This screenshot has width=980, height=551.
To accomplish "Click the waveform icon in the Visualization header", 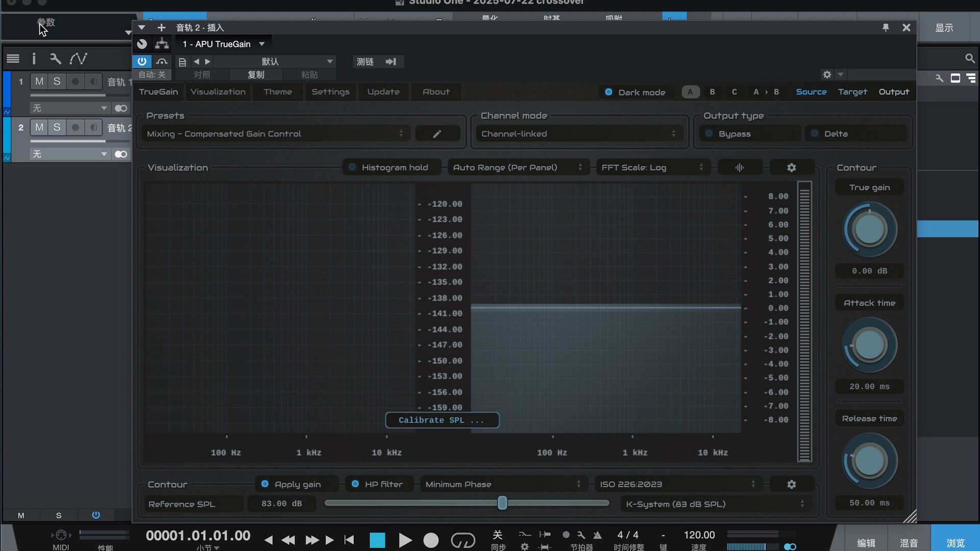I will point(740,167).
